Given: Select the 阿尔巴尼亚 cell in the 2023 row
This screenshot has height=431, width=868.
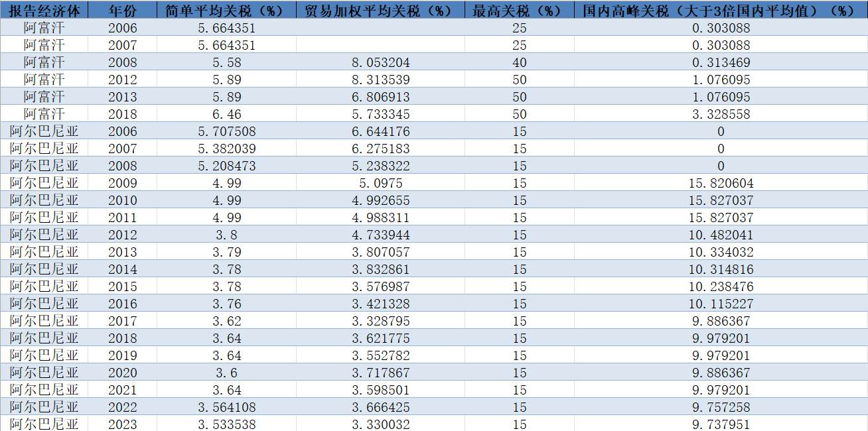Looking at the screenshot, I should coord(44,424).
